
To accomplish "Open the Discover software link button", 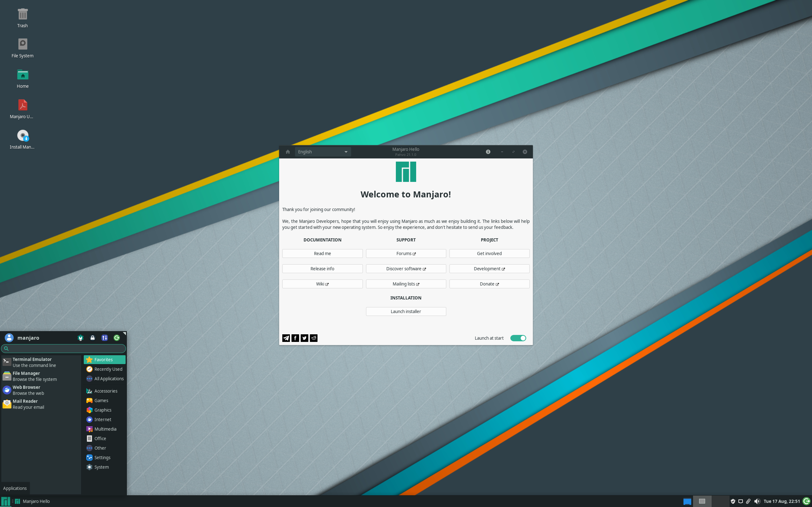I will 406,269.
